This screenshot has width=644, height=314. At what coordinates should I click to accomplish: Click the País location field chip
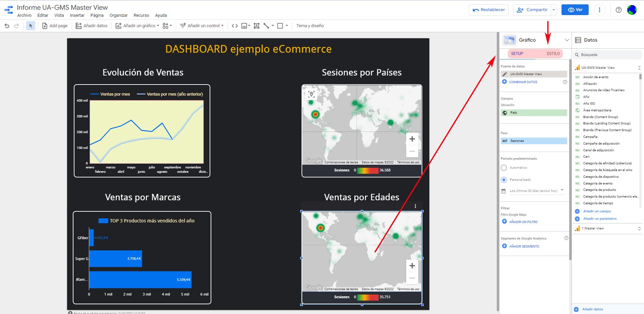(534, 113)
